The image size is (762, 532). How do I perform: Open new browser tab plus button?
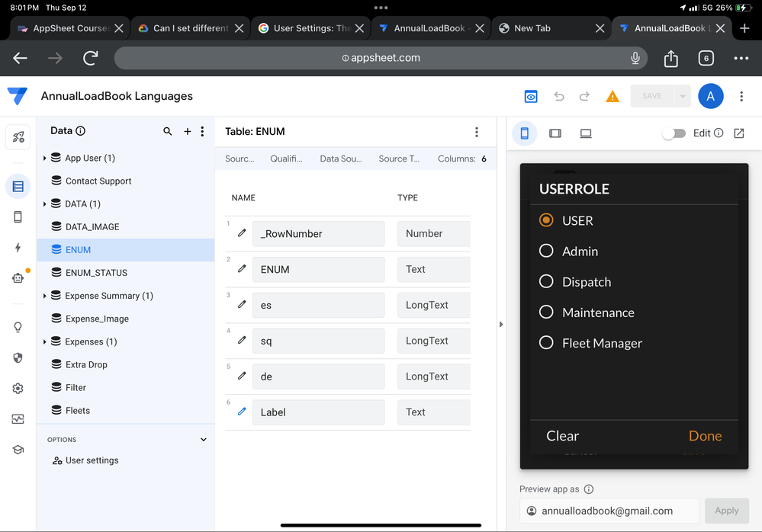pyautogui.click(x=744, y=28)
